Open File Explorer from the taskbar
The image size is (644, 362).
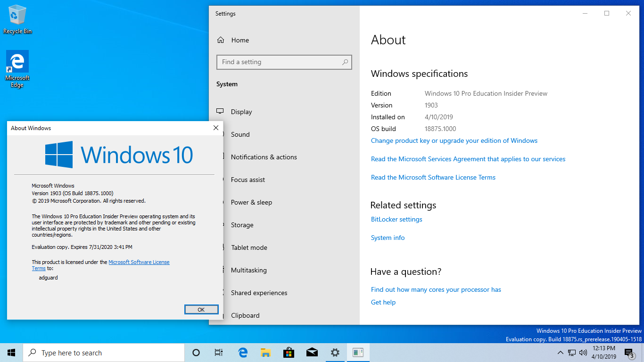265,353
